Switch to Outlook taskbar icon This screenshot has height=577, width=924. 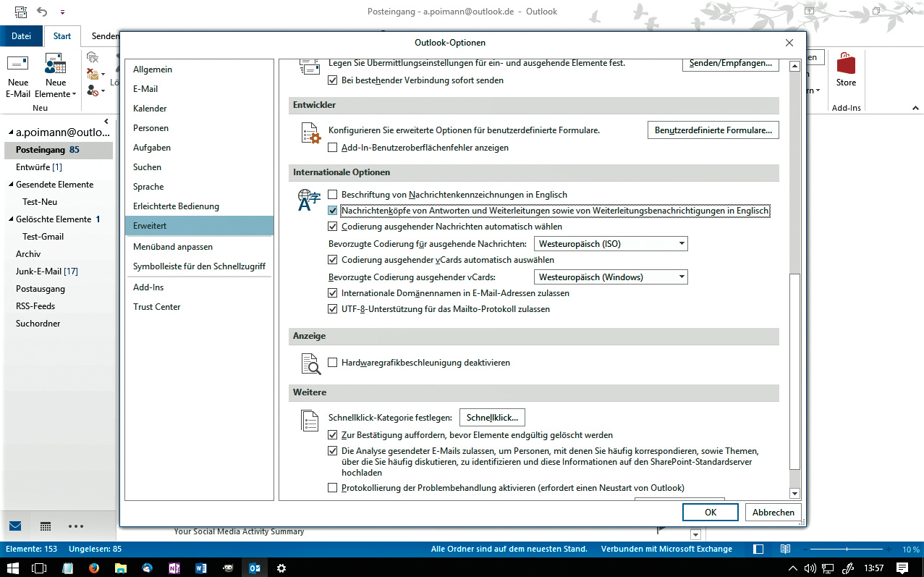pyautogui.click(x=254, y=568)
